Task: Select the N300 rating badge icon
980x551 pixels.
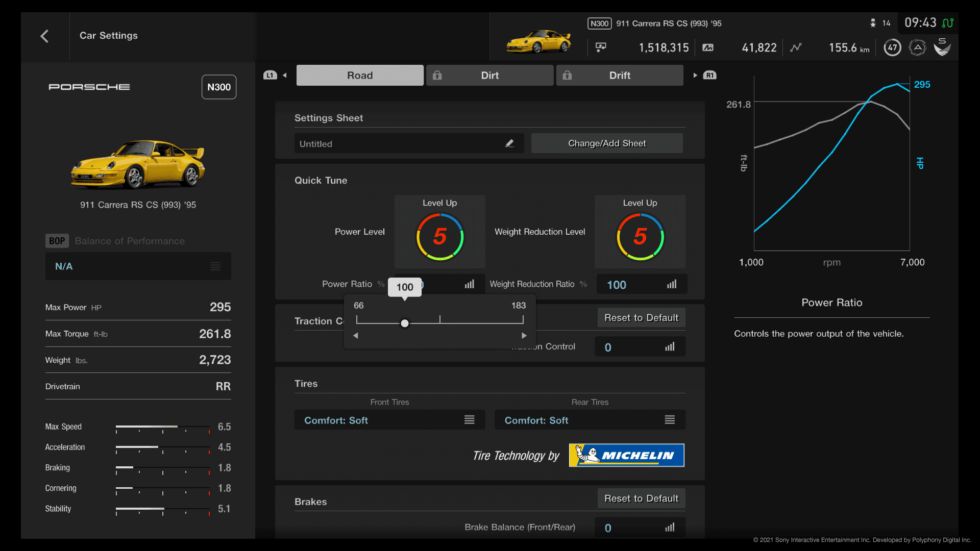Action: pos(219,87)
